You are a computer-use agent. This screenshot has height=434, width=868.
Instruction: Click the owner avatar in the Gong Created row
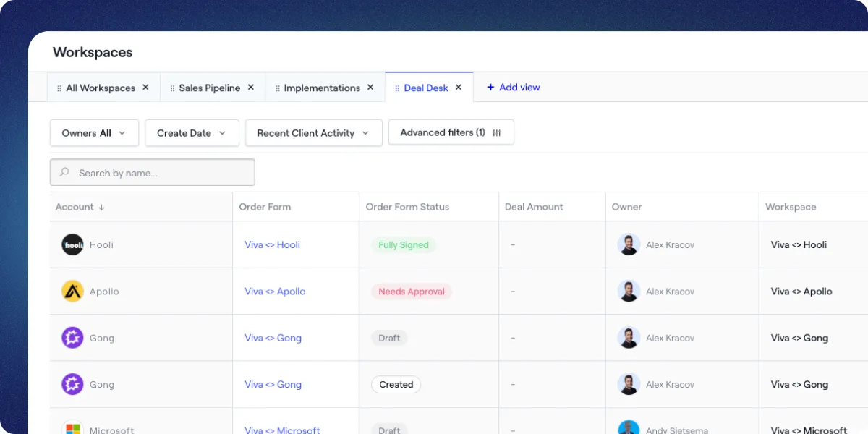click(629, 384)
